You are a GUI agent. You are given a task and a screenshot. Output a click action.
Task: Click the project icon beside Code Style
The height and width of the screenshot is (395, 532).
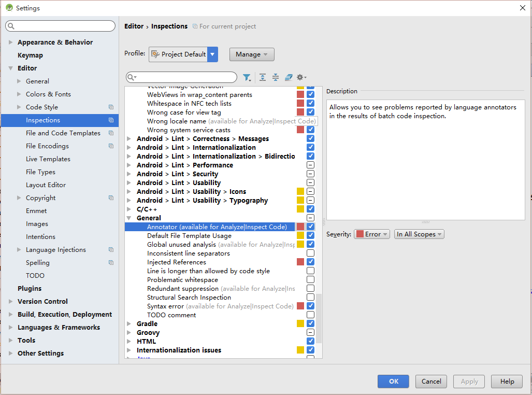click(x=111, y=107)
